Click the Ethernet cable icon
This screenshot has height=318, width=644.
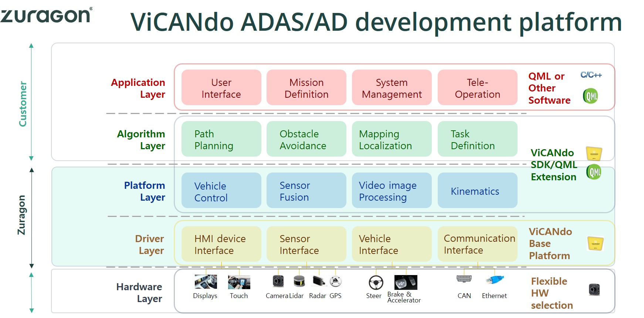pyautogui.click(x=495, y=280)
